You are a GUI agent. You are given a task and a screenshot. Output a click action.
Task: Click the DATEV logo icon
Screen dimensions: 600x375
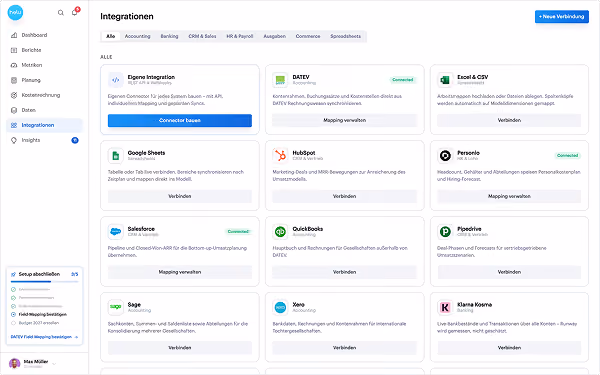(280, 80)
